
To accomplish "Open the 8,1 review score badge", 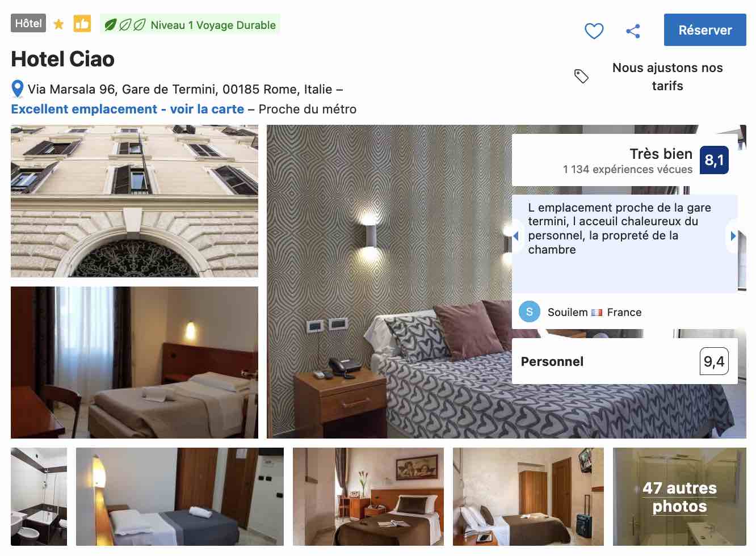I will [x=714, y=160].
